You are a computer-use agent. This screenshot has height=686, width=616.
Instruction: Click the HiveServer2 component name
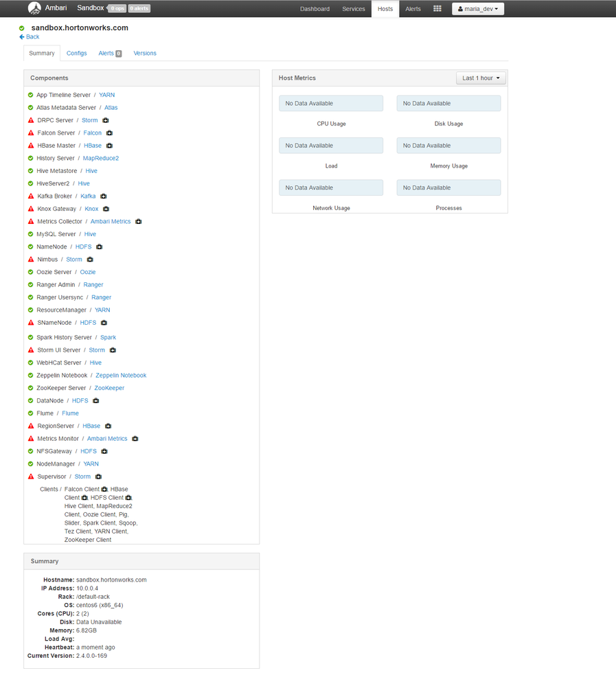pos(53,184)
